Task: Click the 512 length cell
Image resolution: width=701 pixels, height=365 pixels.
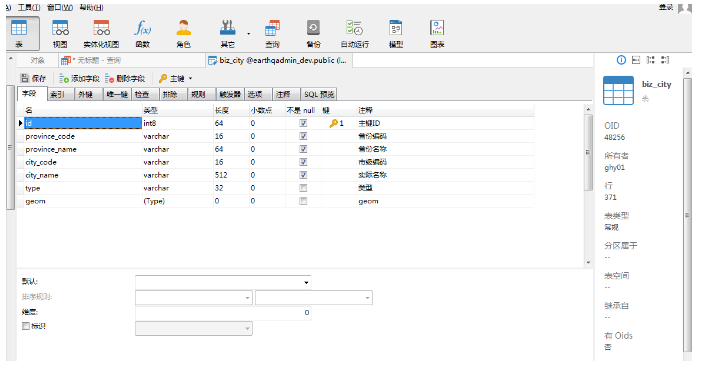Action: tap(231, 175)
